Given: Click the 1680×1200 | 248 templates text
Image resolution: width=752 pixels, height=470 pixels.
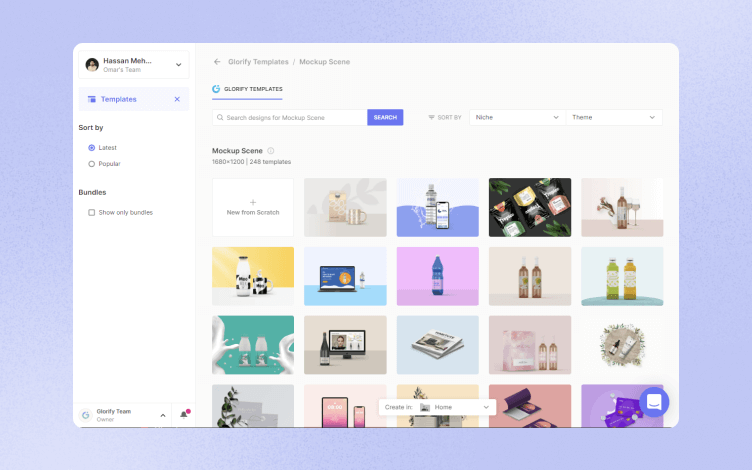Looking at the screenshot, I should (251, 162).
